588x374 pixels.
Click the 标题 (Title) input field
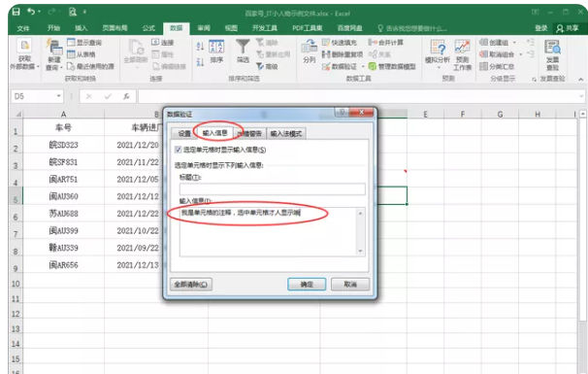[273, 189]
